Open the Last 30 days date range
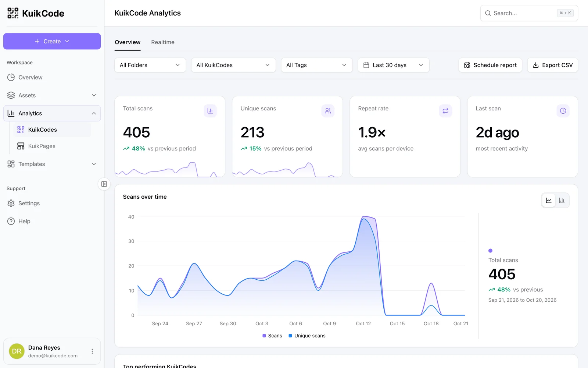588x368 pixels. 394,65
